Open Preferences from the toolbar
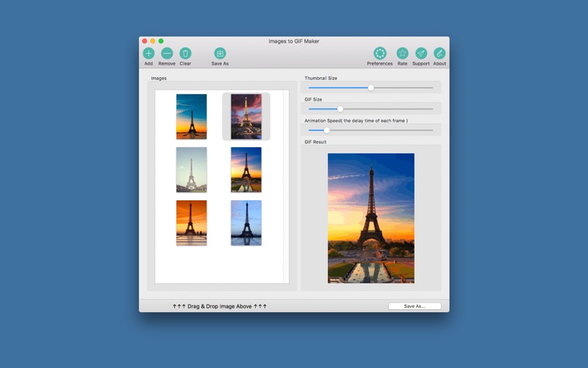The height and width of the screenshot is (368, 588). point(380,53)
